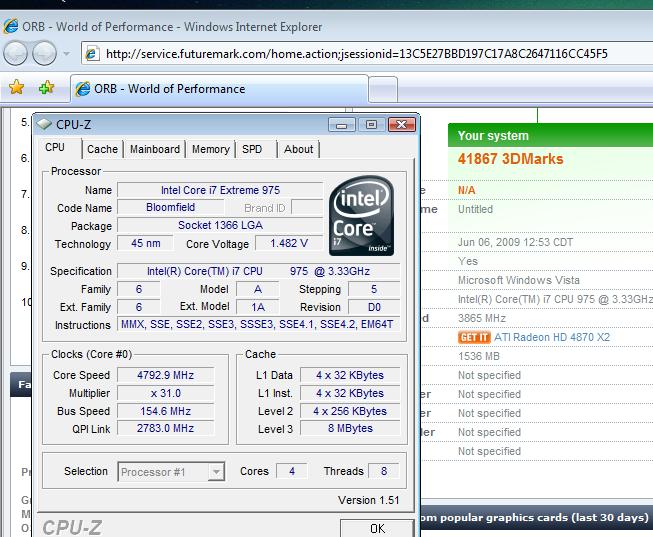The width and height of the screenshot is (653, 537).
Task: Click the OK button in CPU-Z
Action: [377, 528]
